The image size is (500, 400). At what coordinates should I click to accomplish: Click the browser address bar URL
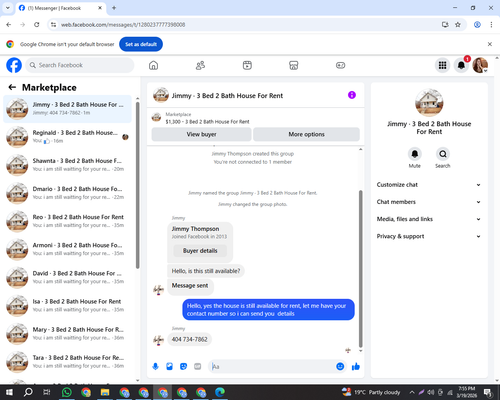pos(123,25)
